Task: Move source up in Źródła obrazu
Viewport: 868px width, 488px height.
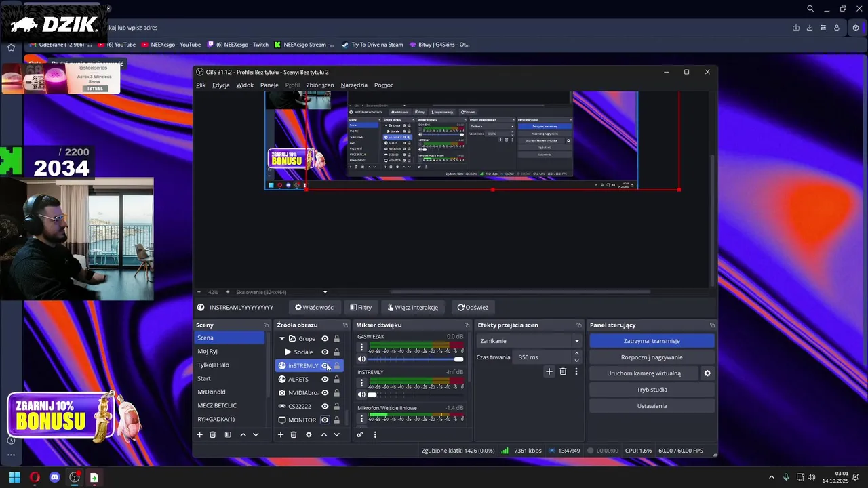Action: [323, 434]
